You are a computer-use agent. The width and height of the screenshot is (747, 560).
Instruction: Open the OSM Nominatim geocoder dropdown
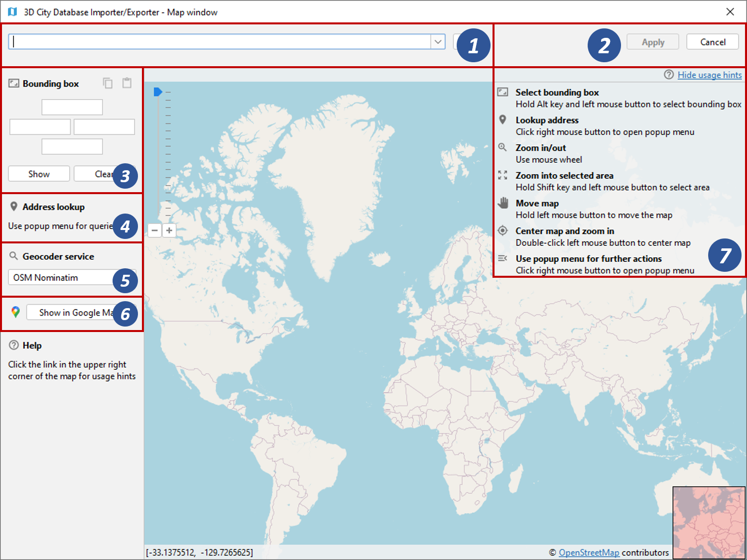(x=72, y=277)
